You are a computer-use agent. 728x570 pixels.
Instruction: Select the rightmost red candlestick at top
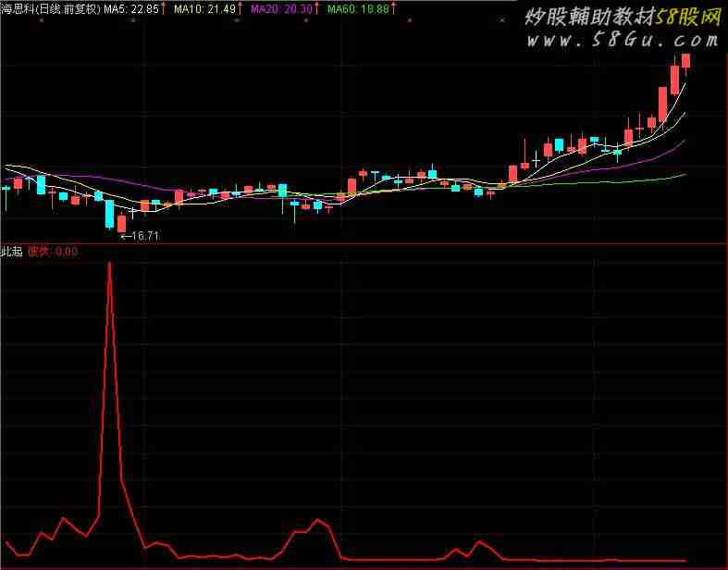685,60
